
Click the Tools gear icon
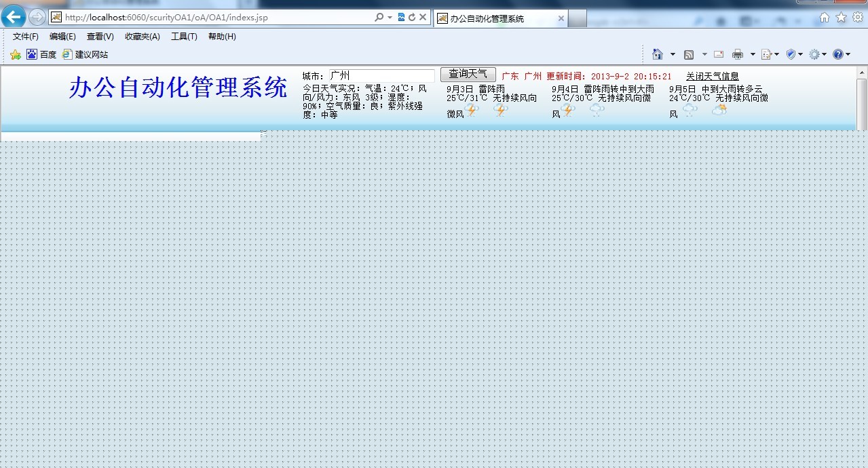click(813, 54)
